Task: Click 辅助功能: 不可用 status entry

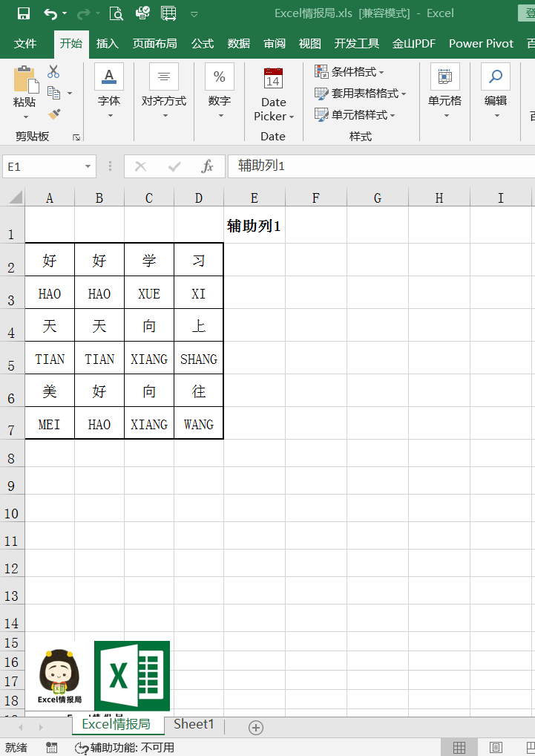Action: 125,748
